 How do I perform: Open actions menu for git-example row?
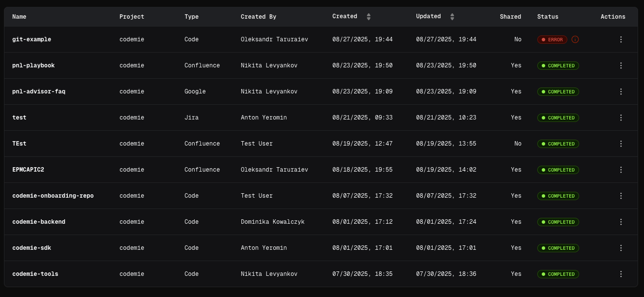621,39
